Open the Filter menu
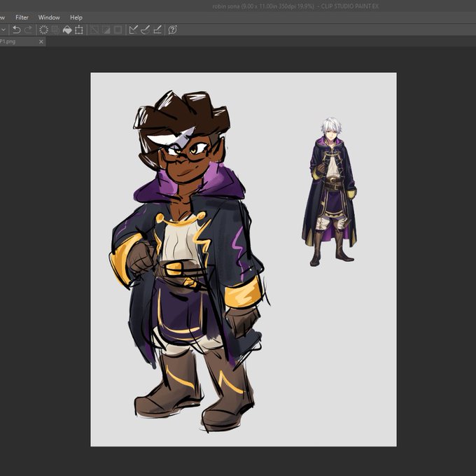The image size is (476, 476). click(x=22, y=17)
